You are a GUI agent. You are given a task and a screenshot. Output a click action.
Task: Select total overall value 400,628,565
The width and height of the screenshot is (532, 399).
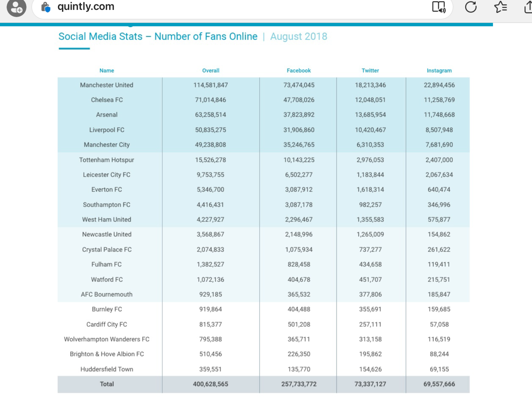coord(211,384)
